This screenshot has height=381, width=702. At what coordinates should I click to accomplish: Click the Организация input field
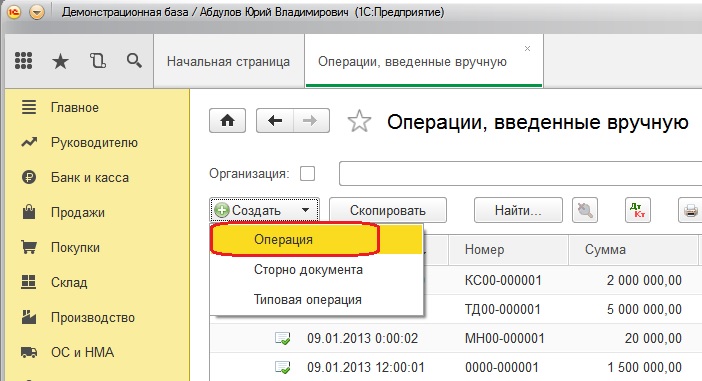(520, 173)
